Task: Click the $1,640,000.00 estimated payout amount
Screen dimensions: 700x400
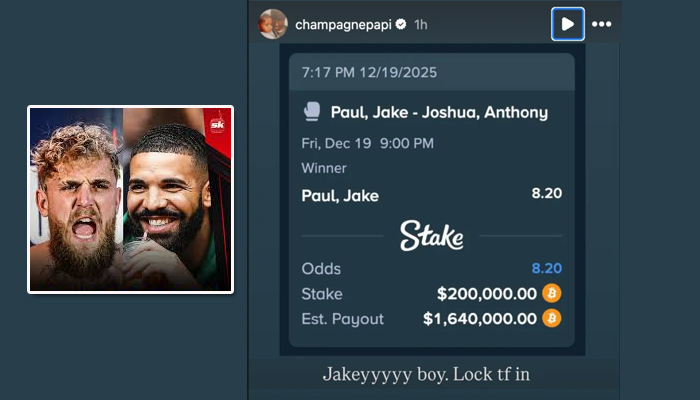Action: (x=480, y=319)
